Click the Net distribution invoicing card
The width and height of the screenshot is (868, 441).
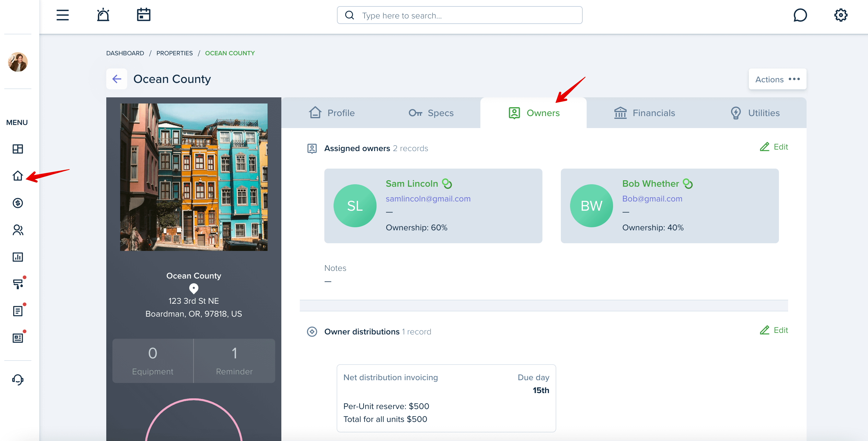pyautogui.click(x=446, y=398)
